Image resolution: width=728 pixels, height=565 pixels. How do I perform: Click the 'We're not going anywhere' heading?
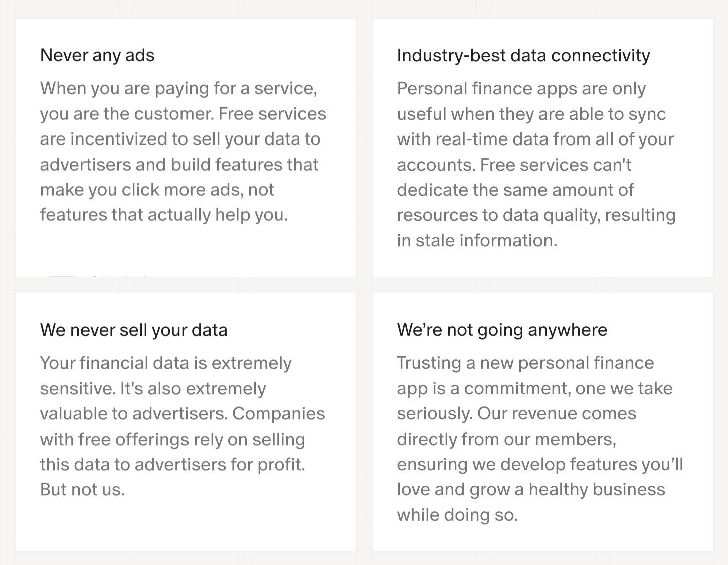click(x=502, y=330)
